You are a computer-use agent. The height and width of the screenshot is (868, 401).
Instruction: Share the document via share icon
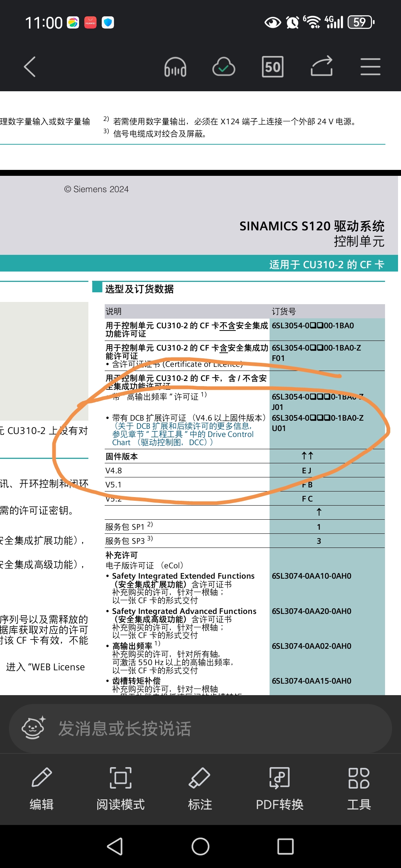click(x=322, y=66)
